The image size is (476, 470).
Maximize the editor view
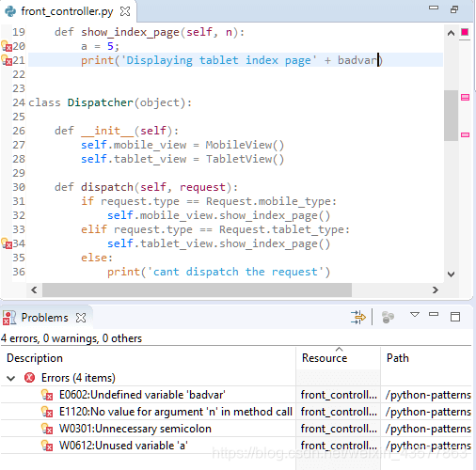tap(454, 9)
